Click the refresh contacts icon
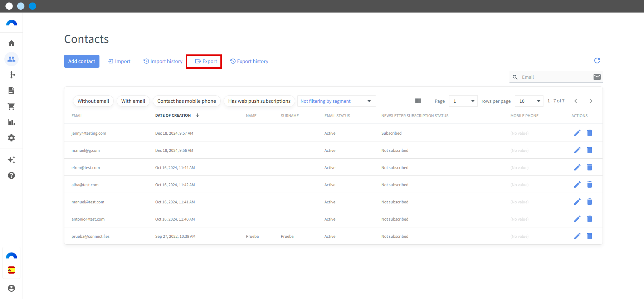 point(597,61)
